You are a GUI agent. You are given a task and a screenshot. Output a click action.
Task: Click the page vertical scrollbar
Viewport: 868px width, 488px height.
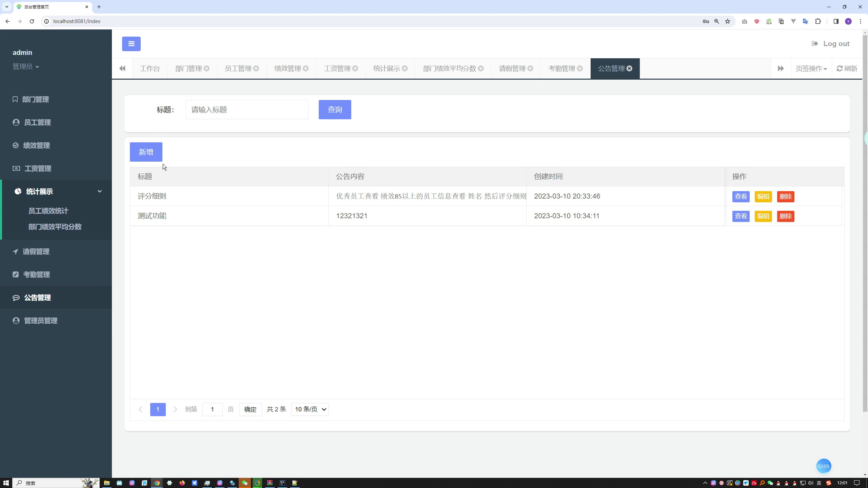coord(865,224)
